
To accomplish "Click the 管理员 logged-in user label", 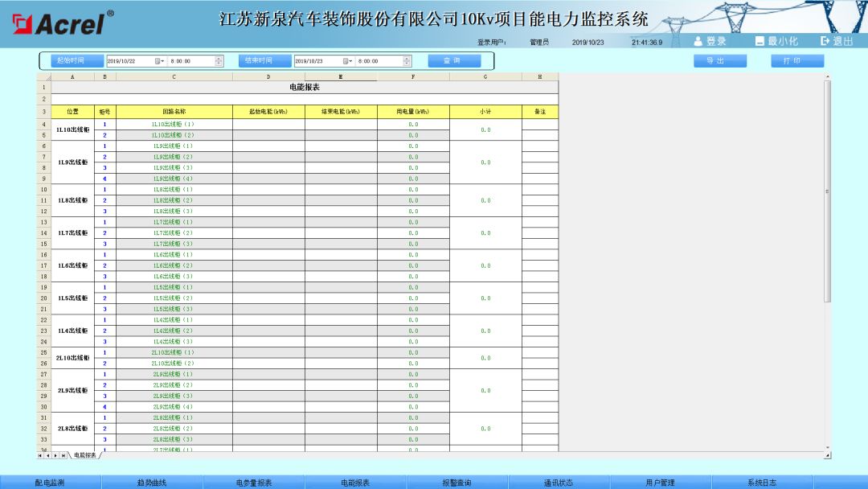I will click(539, 42).
